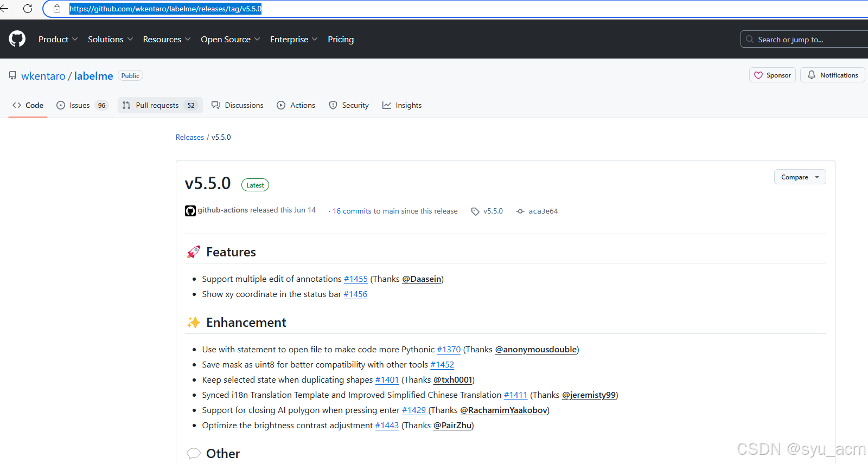Click the github-actions avatar
Viewport: 868px width, 464px height.
coord(190,211)
